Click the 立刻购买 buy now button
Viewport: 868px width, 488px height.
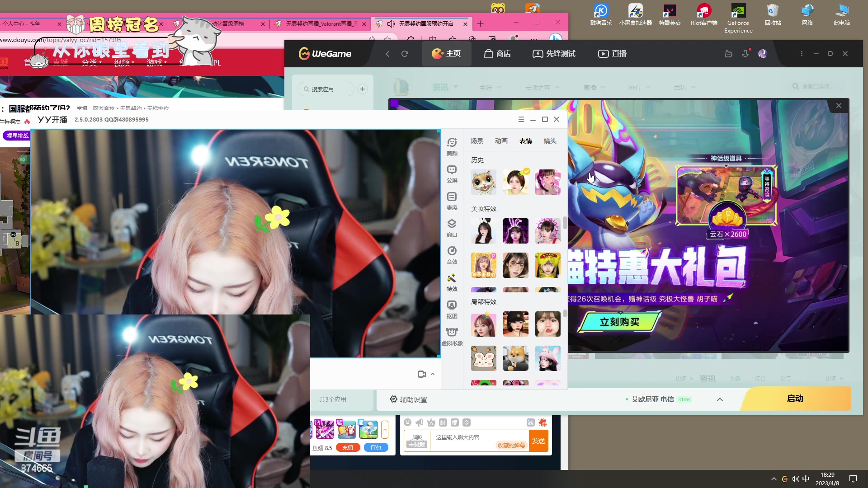pyautogui.click(x=619, y=322)
